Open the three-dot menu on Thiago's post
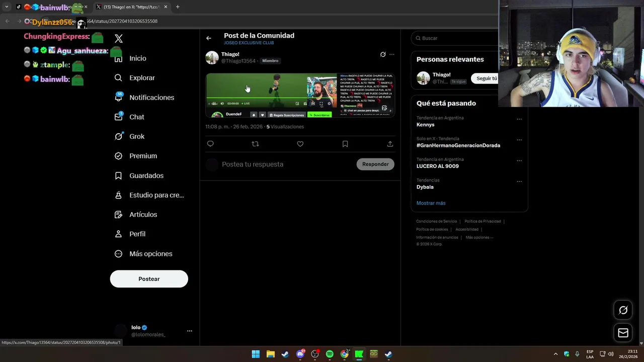The width and height of the screenshot is (644, 362). (x=392, y=54)
